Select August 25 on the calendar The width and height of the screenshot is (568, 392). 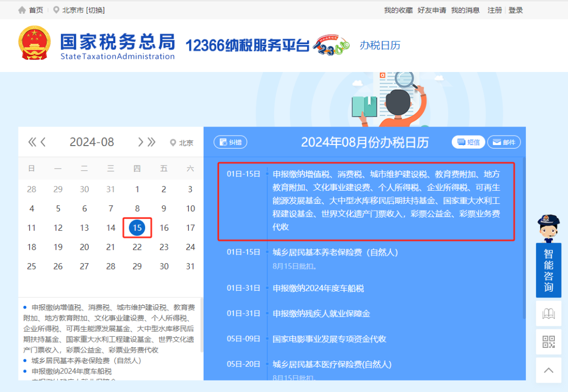32,266
